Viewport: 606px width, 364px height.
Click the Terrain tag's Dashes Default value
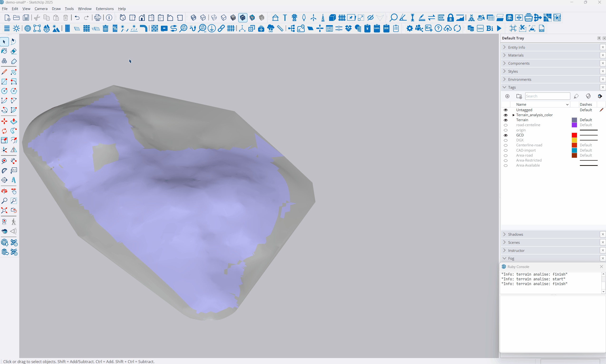pyautogui.click(x=586, y=120)
